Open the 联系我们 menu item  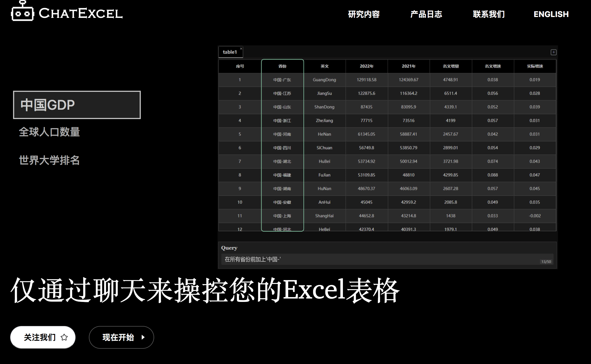point(489,14)
